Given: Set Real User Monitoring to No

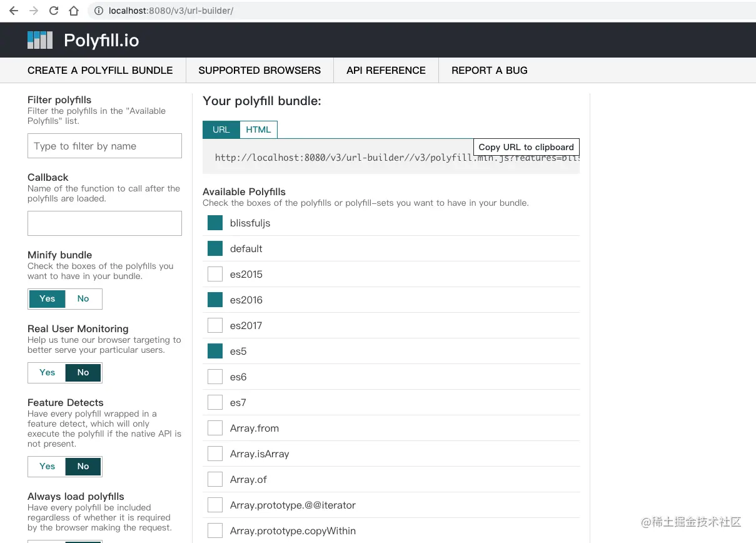Looking at the screenshot, I should point(83,373).
